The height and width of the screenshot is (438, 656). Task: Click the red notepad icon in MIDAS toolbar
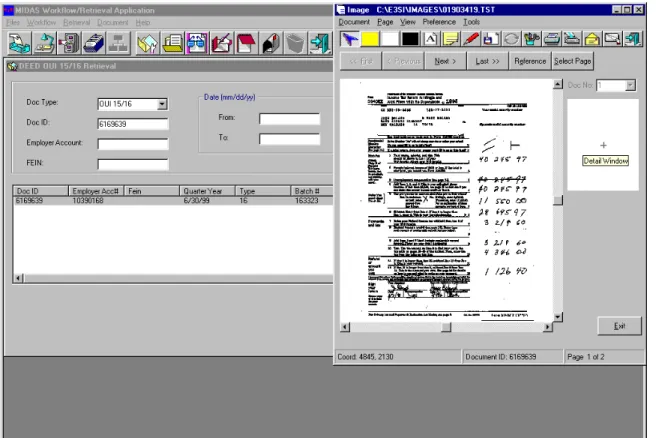click(246, 44)
